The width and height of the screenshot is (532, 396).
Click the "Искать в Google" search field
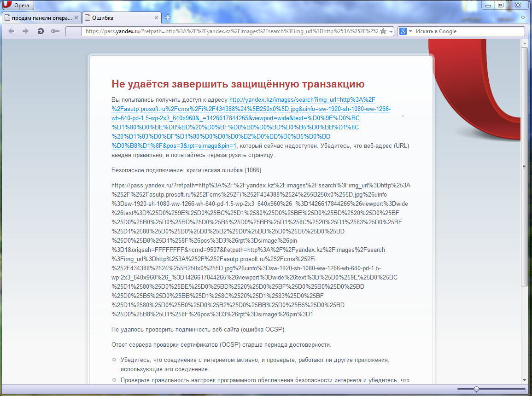pos(469,31)
